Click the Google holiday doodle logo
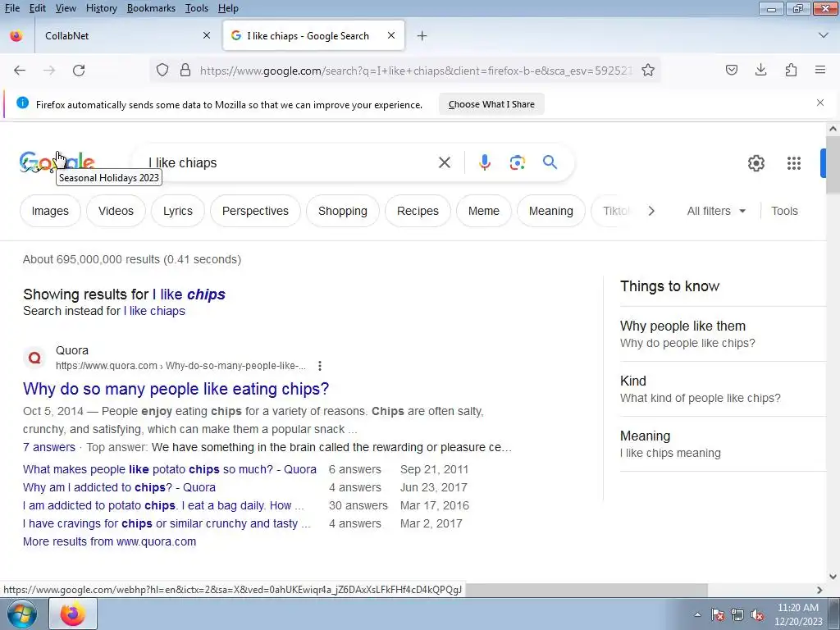The image size is (840, 630). click(x=57, y=162)
